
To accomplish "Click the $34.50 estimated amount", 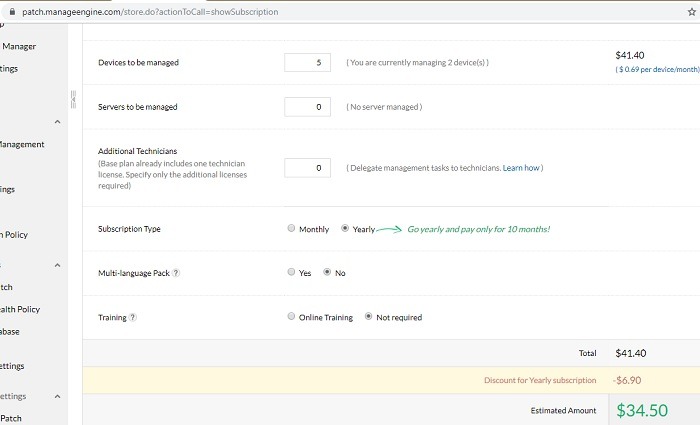I will (x=642, y=410).
